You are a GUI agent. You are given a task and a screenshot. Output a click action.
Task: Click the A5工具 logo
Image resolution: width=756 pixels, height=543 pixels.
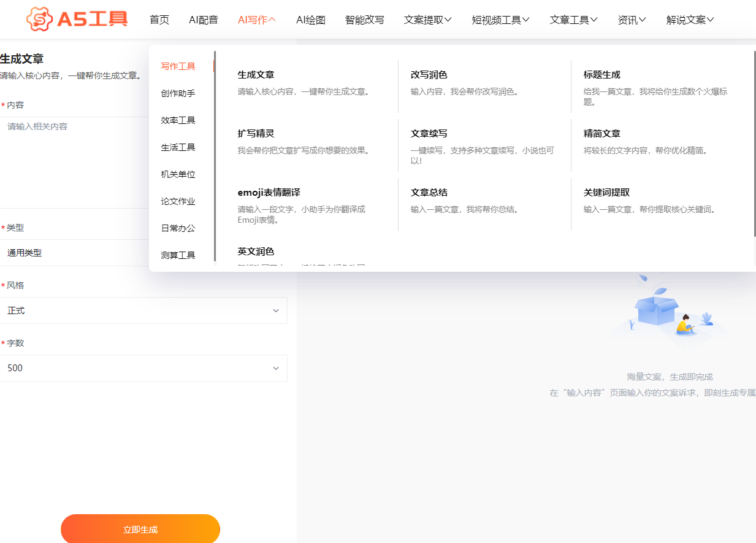(77, 19)
